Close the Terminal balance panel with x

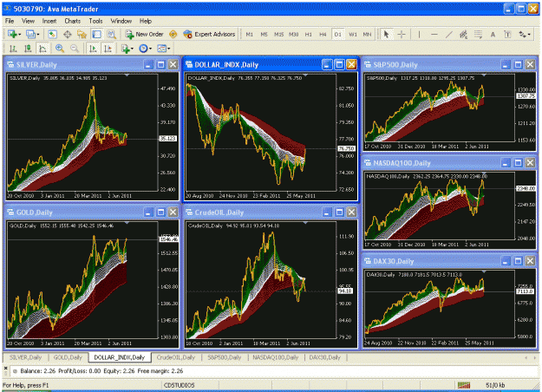point(5,368)
